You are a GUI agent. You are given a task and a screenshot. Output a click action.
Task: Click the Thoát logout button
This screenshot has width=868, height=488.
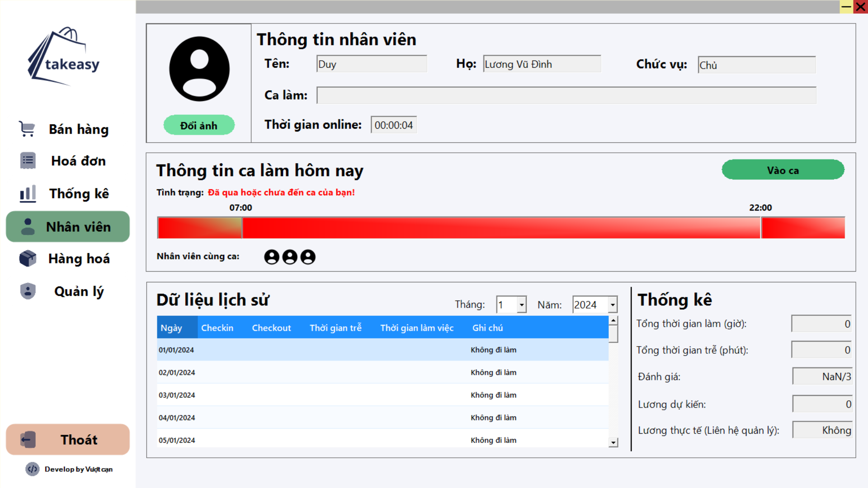pos(68,439)
